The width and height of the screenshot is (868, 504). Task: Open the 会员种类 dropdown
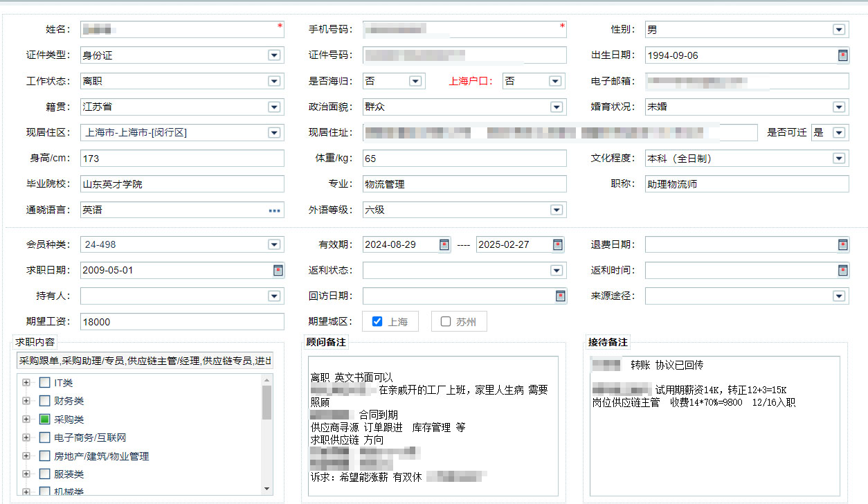click(274, 244)
